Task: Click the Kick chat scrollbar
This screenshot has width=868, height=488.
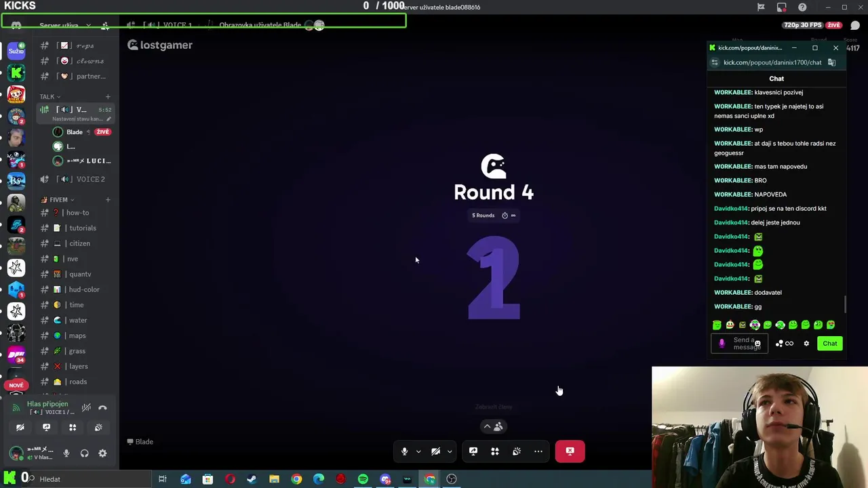Action: pos(844,305)
